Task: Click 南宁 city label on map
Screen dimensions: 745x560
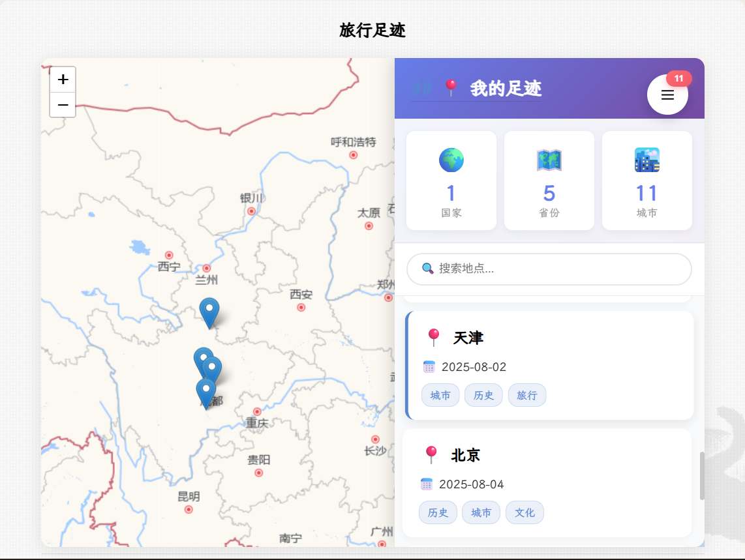Action: click(x=290, y=538)
